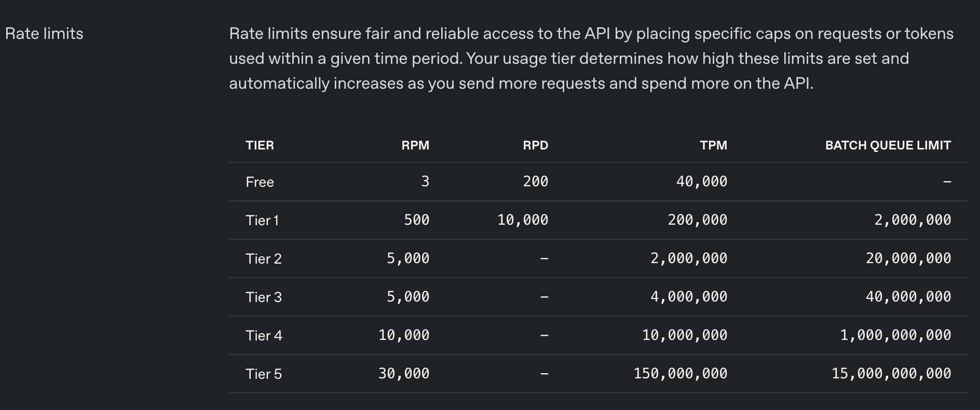Screen dimensions: 980x410
Task: Click the 1,000,000,000 batch queue limit cell
Action: pos(896,335)
